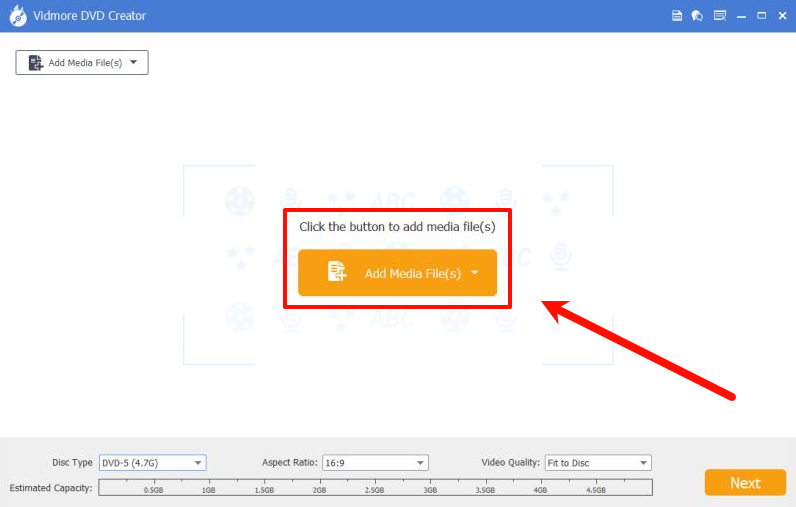Click the document-plus icon on orange button

337,272
